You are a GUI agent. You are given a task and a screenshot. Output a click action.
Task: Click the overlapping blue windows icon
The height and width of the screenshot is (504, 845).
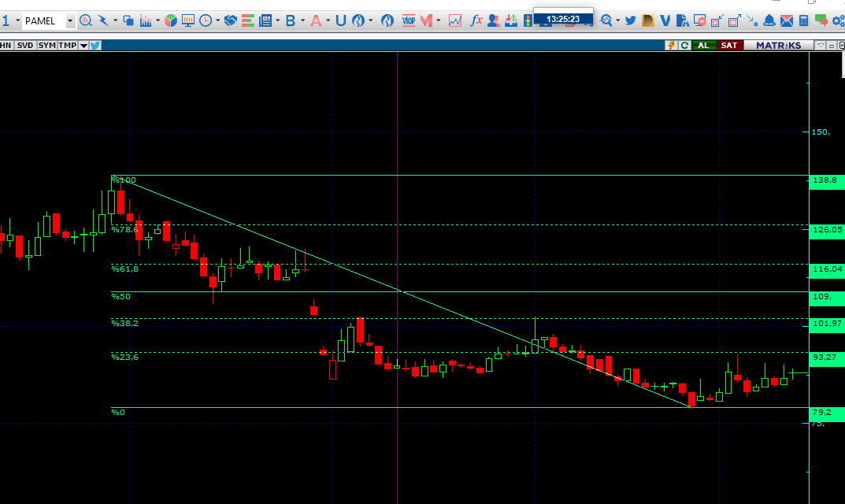pyautogui.click(x=128, y=20)
